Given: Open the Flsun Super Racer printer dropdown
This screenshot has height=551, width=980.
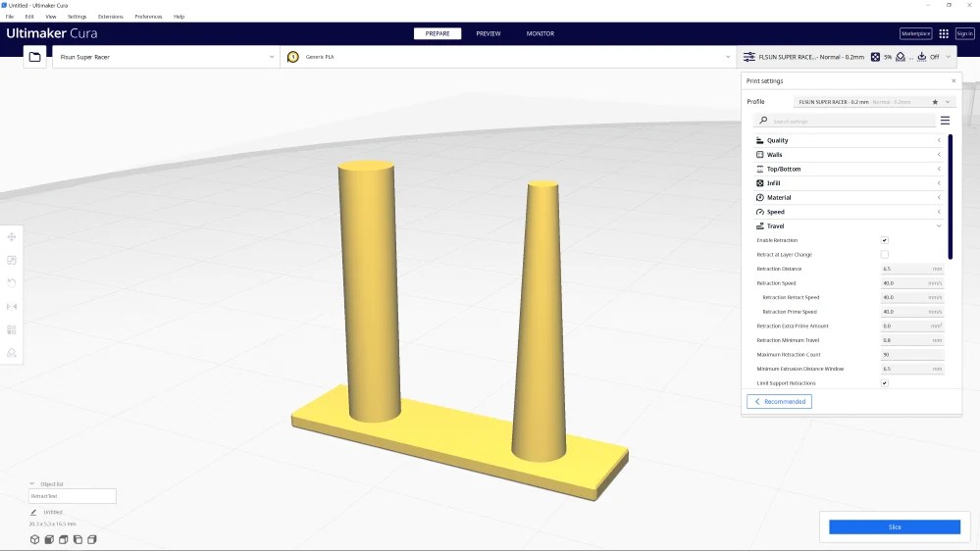Looking at the screenshot, I should click(166, 57).
